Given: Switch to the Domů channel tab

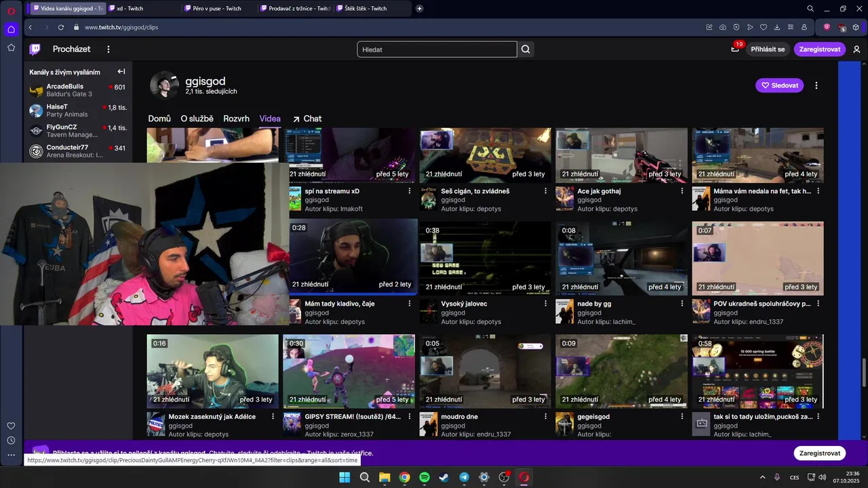Looking at the screenshot, I should tap(159, 119).
